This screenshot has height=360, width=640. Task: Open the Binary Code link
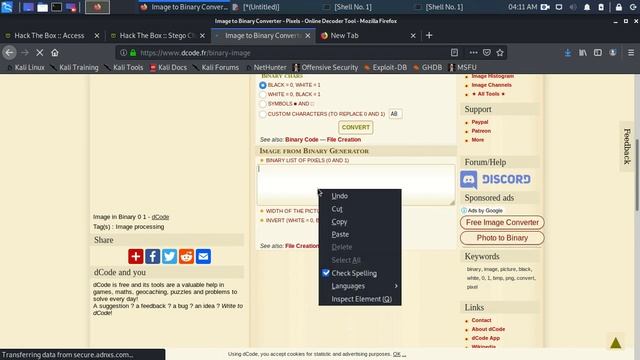point(302,140)
